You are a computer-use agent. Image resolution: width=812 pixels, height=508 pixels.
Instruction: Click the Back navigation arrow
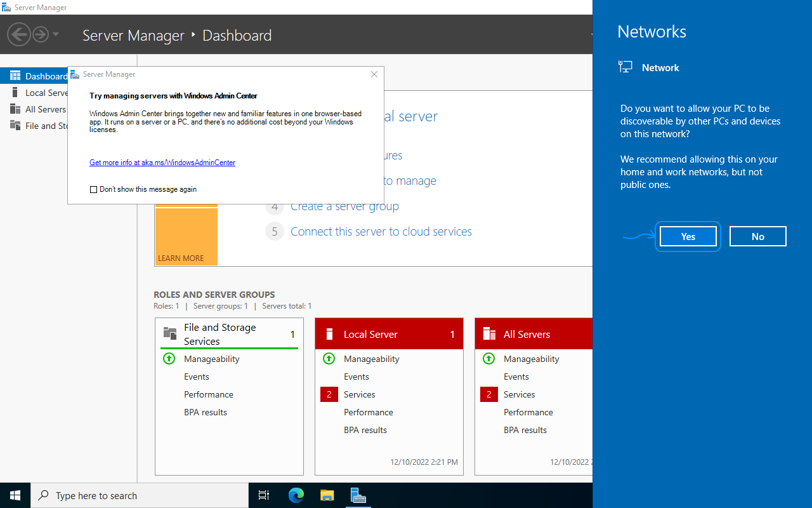click(19, 34)
